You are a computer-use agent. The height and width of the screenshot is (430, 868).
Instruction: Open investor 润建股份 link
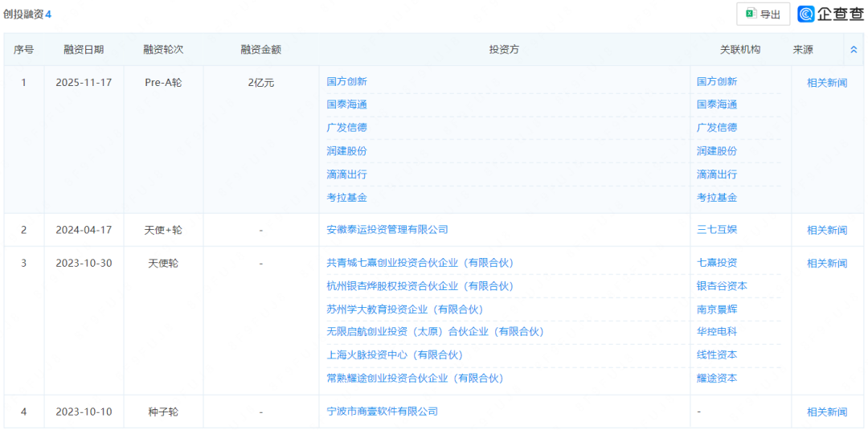[346, 151]
